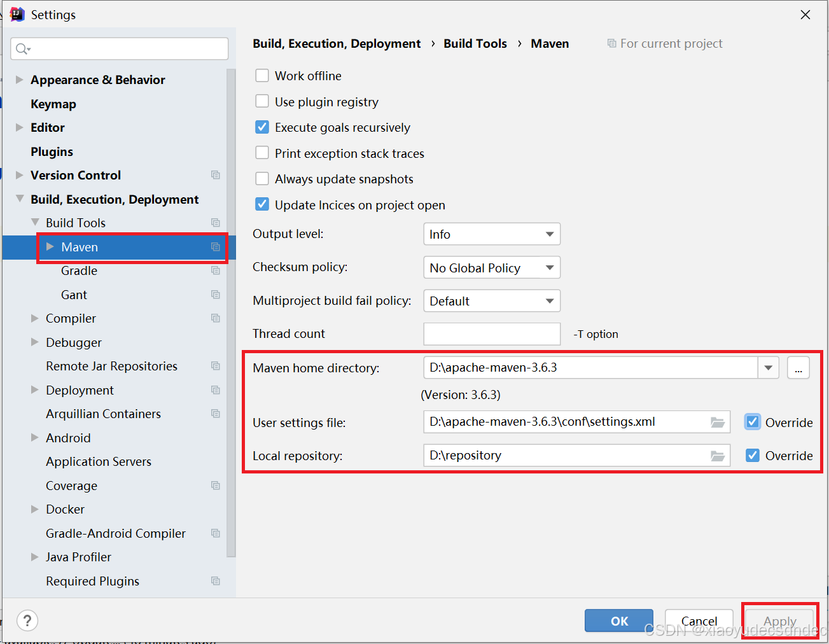This screenshot has height=644, width=829.
Task: Browse folder icon for User settings file
Action: (x=718, y=422)
